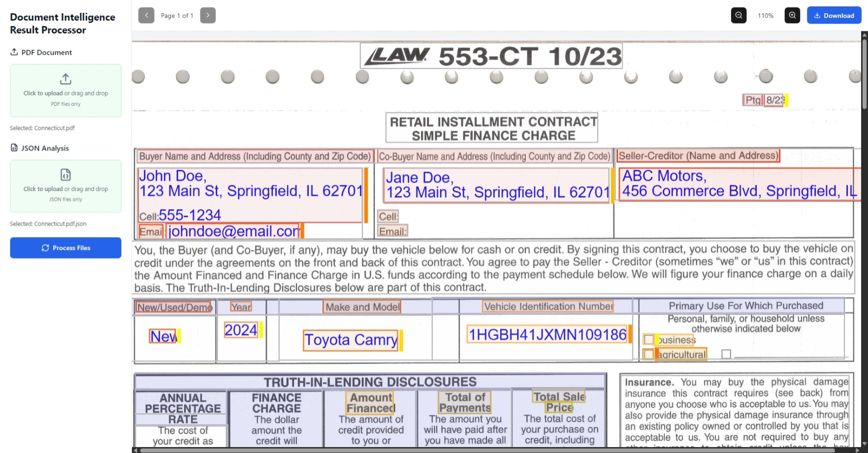This screenshot has height=453, width=868.
Task: Click the Cell number 555-1234
Action: coord(190,215)
